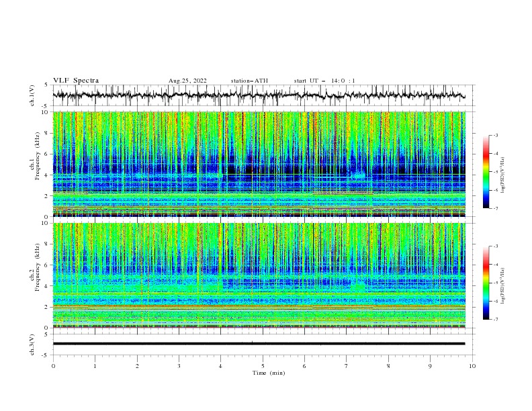Click the 'ch.1(V)' waveform axis label
The height and width of the screenshot is (411, 532).
coord(32,95)
